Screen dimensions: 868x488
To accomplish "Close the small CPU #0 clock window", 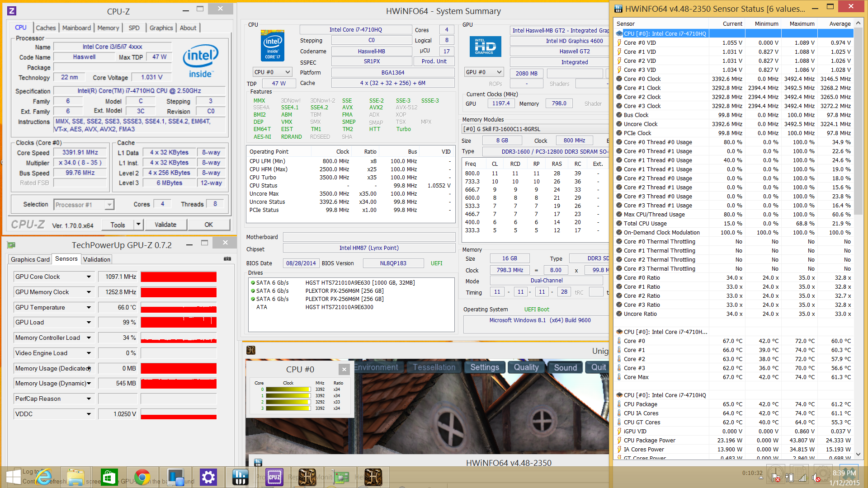I will 344,369.
